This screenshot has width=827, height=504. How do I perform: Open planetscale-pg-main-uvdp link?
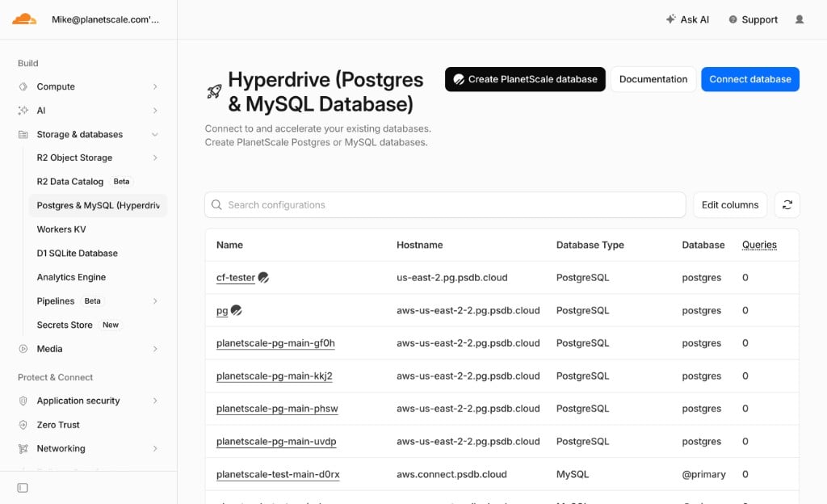tap(276, 441)
